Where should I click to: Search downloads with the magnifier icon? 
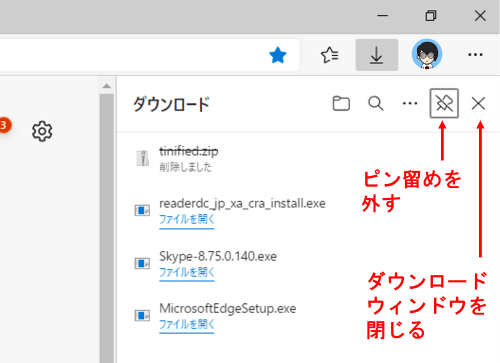coord(376,103)
